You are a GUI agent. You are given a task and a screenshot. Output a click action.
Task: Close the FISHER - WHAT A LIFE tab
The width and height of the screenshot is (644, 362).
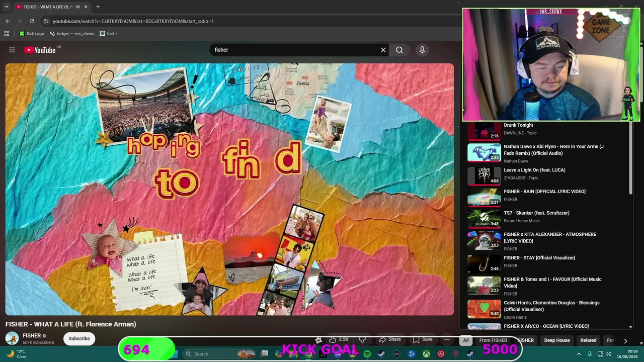86,7
